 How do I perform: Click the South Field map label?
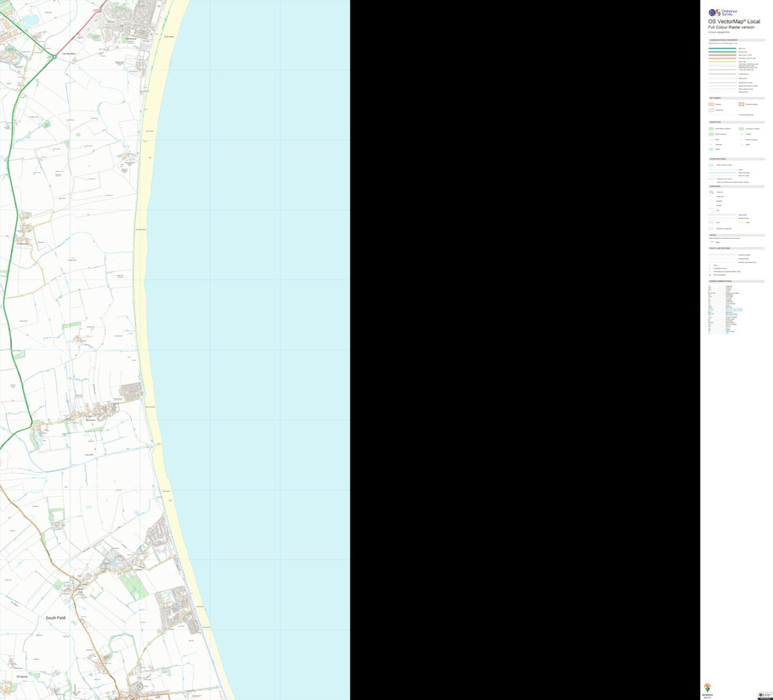pyautogui.click(x=55, y=618)
